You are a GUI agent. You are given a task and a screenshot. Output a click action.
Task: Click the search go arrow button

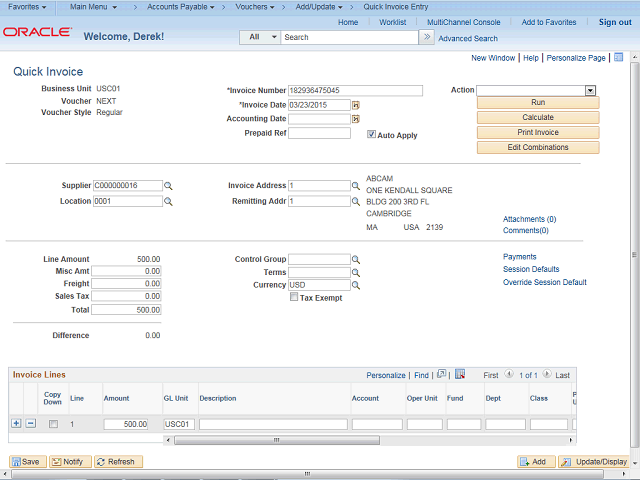coord(426,37)
